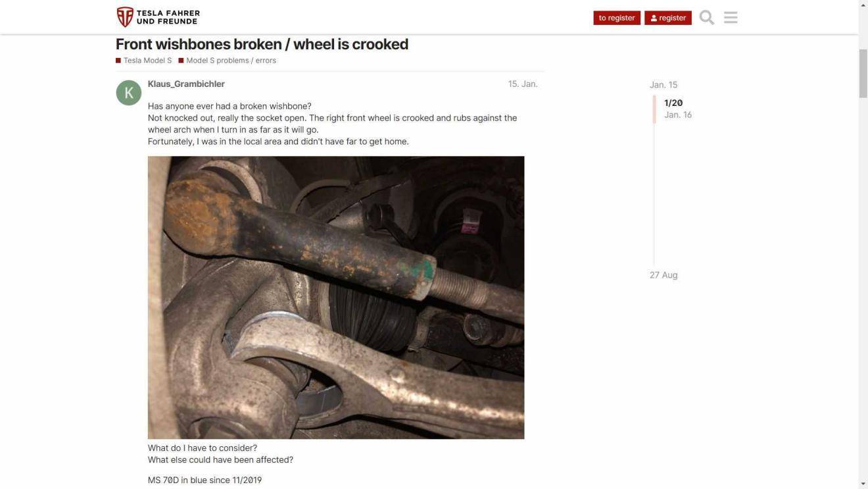Open Model S problems / errors category
This screenshot has height=489, width=868.
(228, 61)
